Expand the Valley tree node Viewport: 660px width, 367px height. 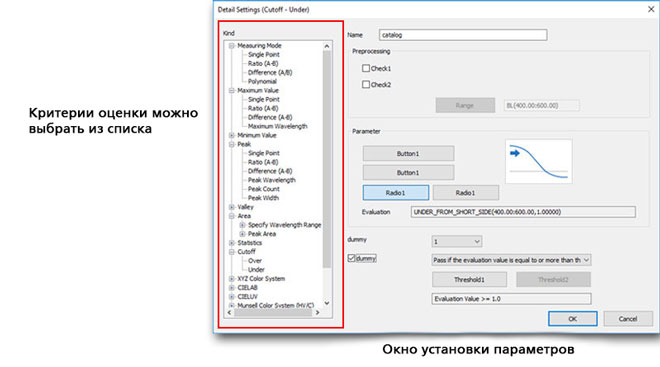[232, 207]
